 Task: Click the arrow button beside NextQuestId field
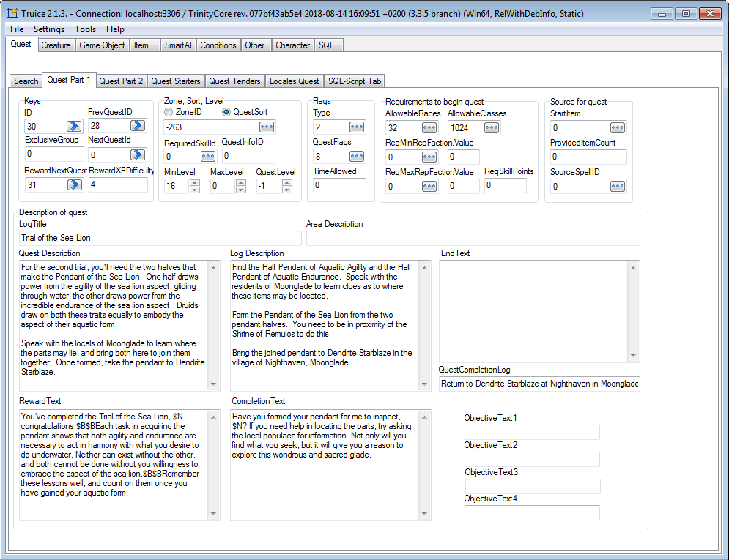pyautogui.click(x=138, y=154)
